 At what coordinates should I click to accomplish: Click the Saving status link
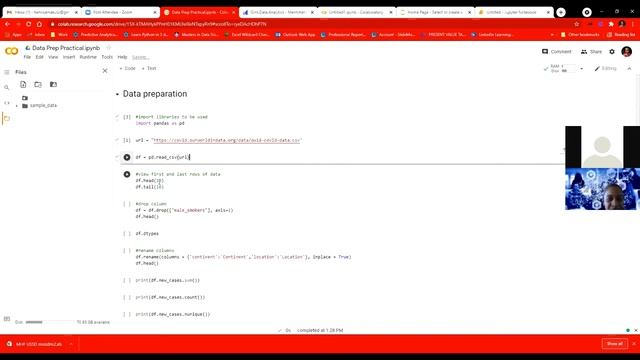pyautogui.click(x=140, y=57)
